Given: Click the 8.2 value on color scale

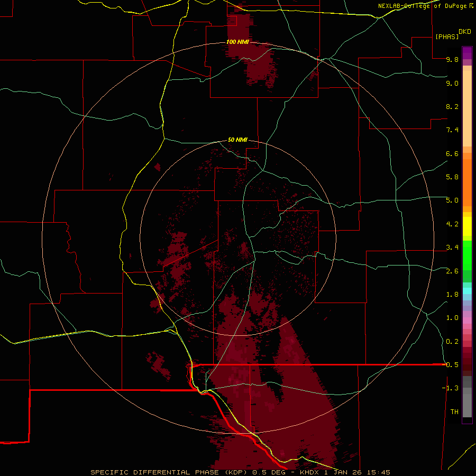Looking at the screenshot, I should [452, 106].
